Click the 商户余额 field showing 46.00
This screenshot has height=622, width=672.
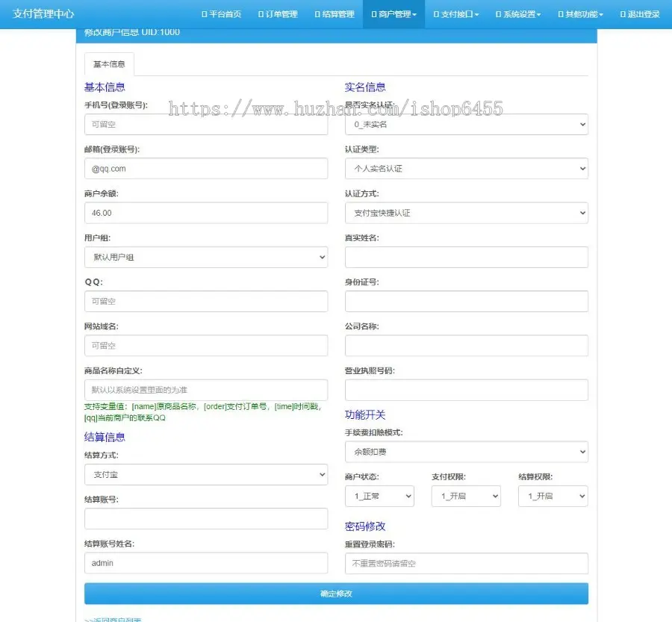(206, 213)
